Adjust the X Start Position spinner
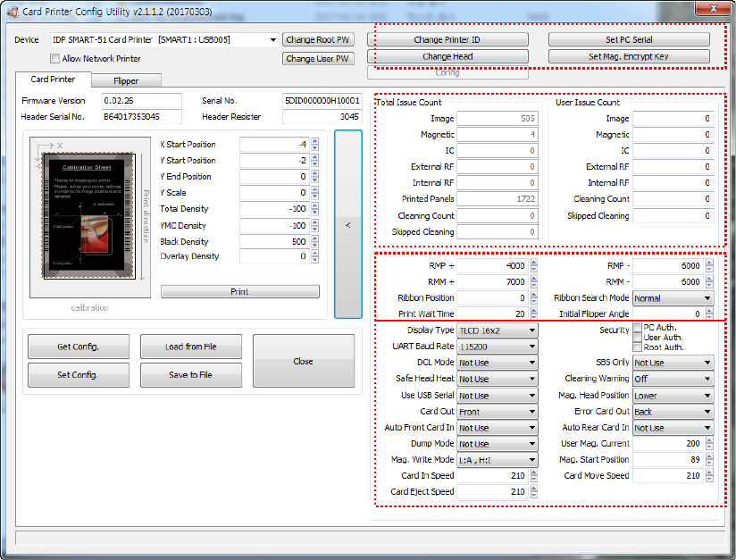This screenshot has height=560, width=736. pos(314,144)
